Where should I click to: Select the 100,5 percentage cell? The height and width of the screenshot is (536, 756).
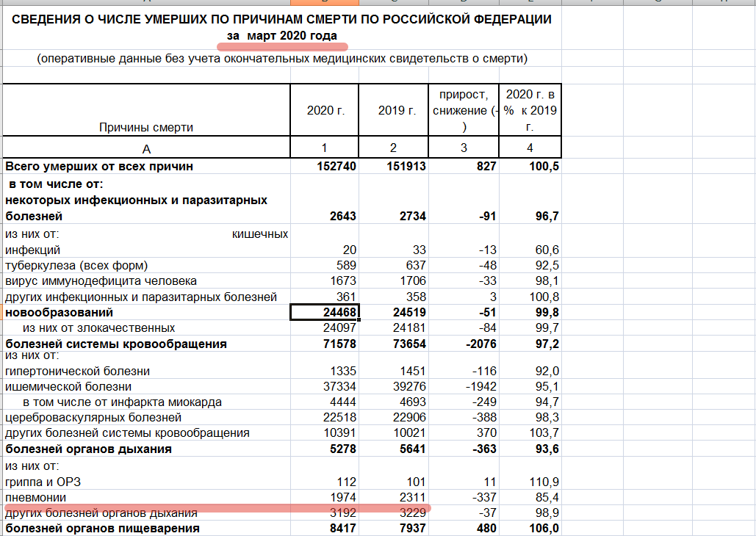point(530,167)
